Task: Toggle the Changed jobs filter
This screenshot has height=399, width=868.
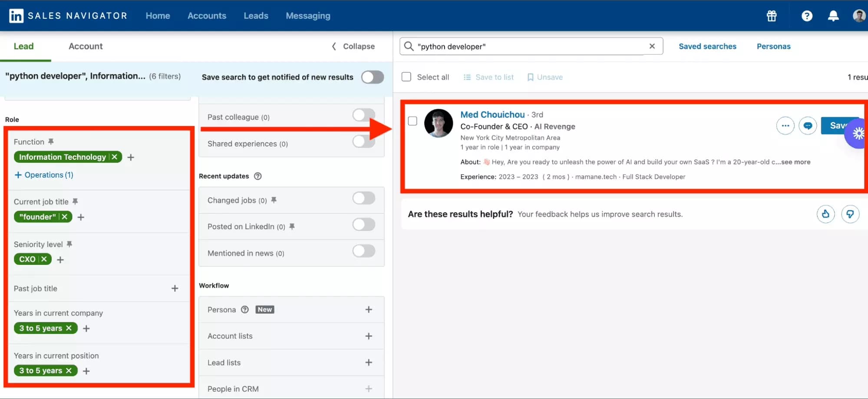Action: point(363,198)
